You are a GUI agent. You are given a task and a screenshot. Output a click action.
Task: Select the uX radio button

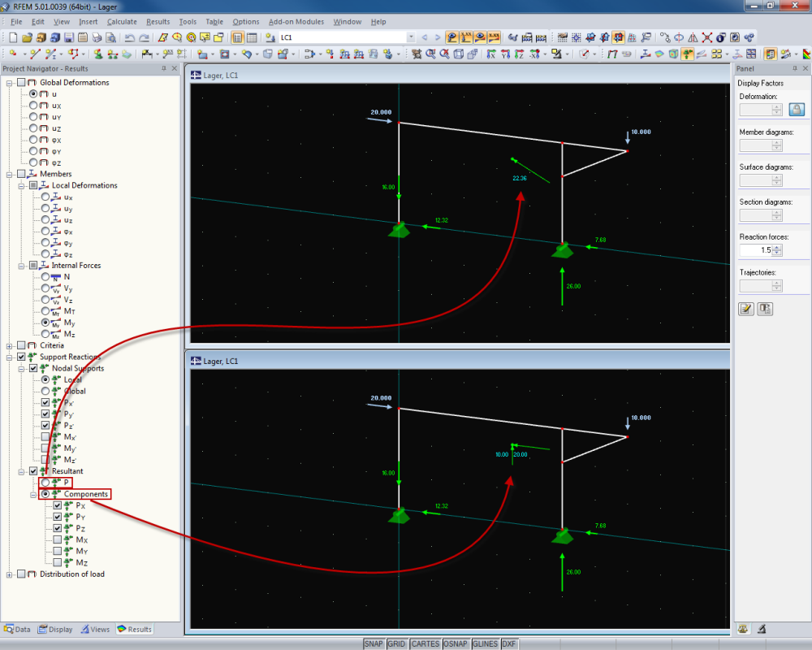click(x=33, y=106)
